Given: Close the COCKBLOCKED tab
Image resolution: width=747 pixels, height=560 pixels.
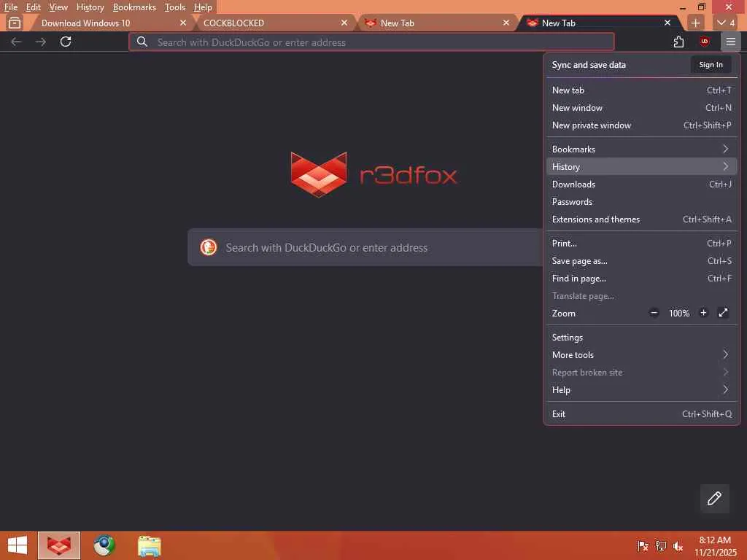Looking at the screenshot, I should pos(344,23).
